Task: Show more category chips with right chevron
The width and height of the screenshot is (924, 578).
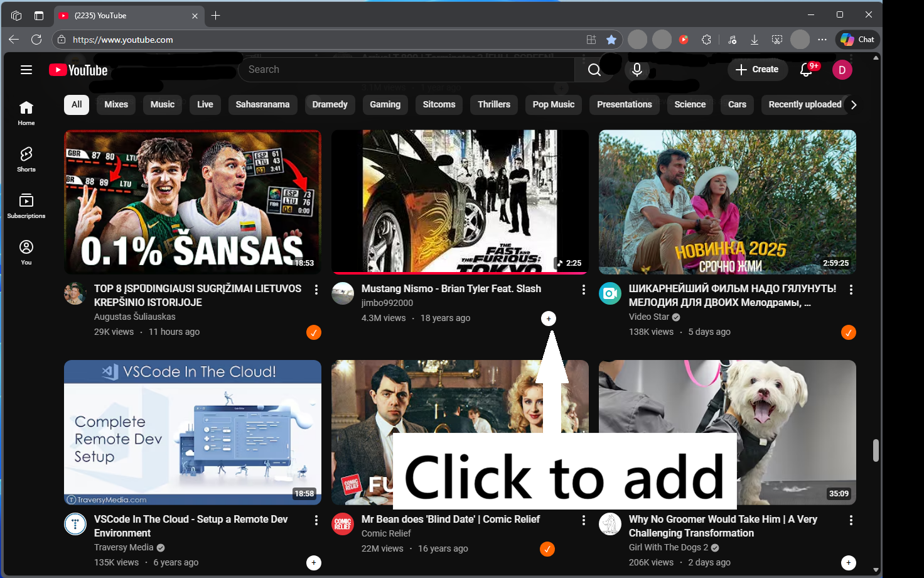Action: point(853,105)
